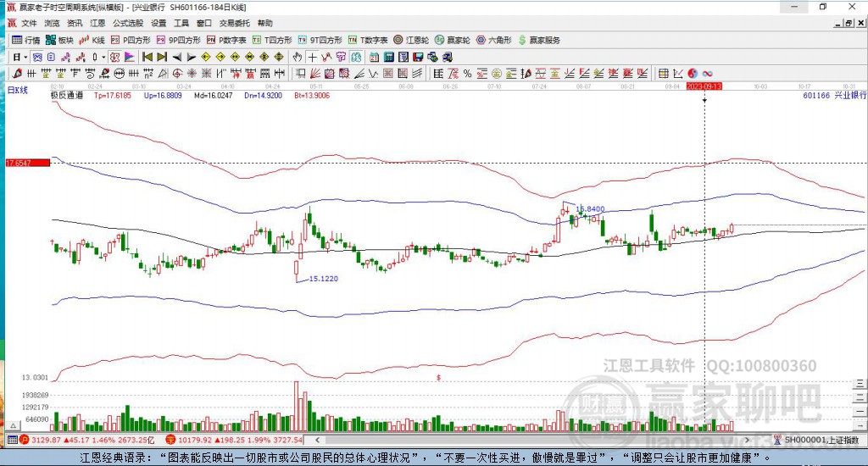The height and width of the screenshot is (466, 868).
Task: Click the black right arrow icon
Action: [192, 57]
